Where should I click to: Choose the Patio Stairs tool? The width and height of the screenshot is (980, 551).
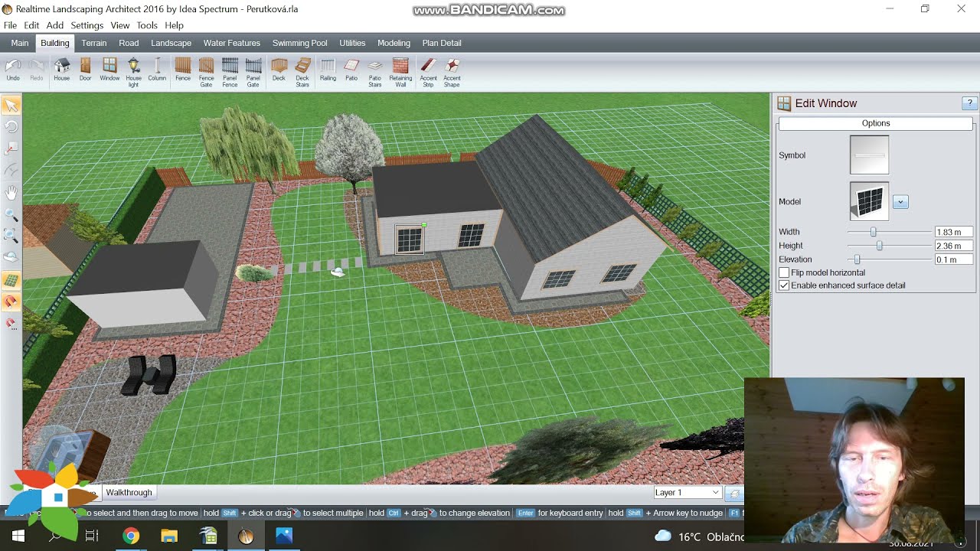click(x=375, y=73)
